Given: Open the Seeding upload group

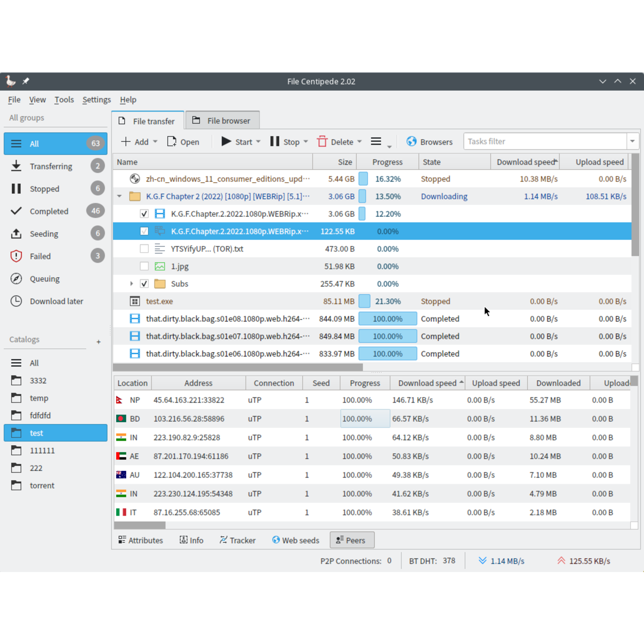Looking at the screenshot, I should [x=44, y=233].
